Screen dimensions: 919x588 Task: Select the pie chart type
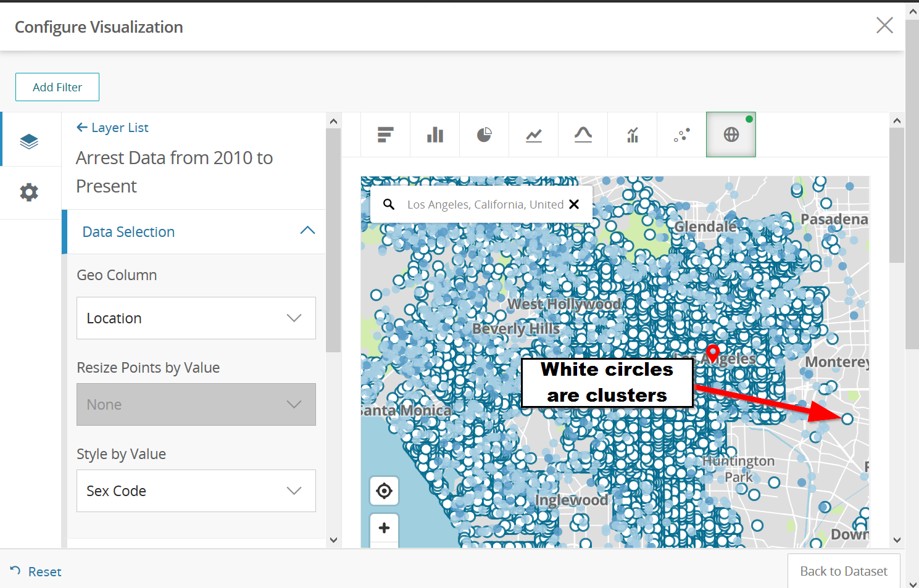tap(484, 135)
